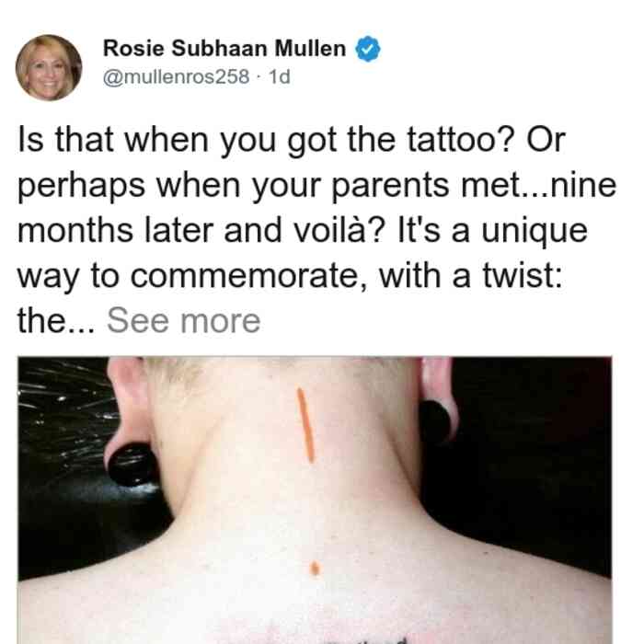Open the attached neck photo
The width and height of the screenshot is (644, 644).
click(315, 500)
